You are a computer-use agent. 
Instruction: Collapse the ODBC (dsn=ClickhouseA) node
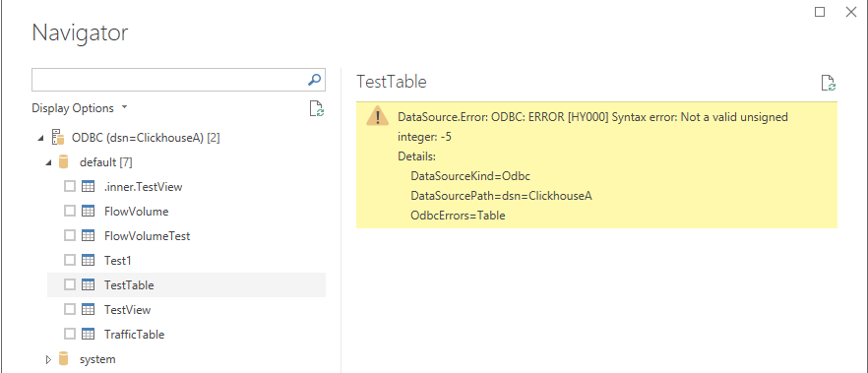(40, 138)
